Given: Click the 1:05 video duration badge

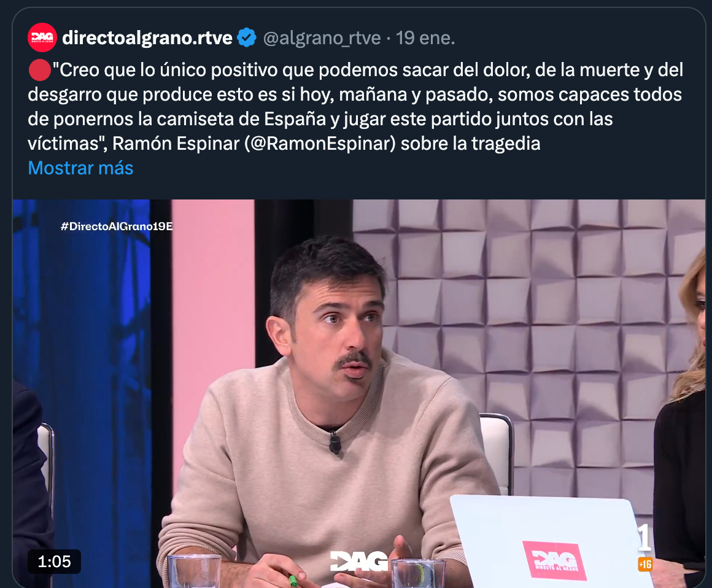Looking at the screenshot, I should click(55, 562).
